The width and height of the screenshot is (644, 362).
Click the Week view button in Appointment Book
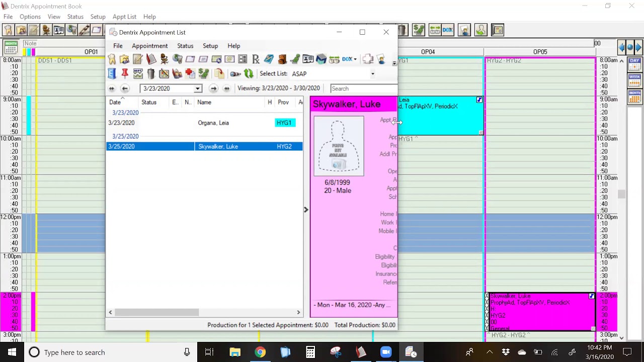pyautogui.click(x=634, y=80)
